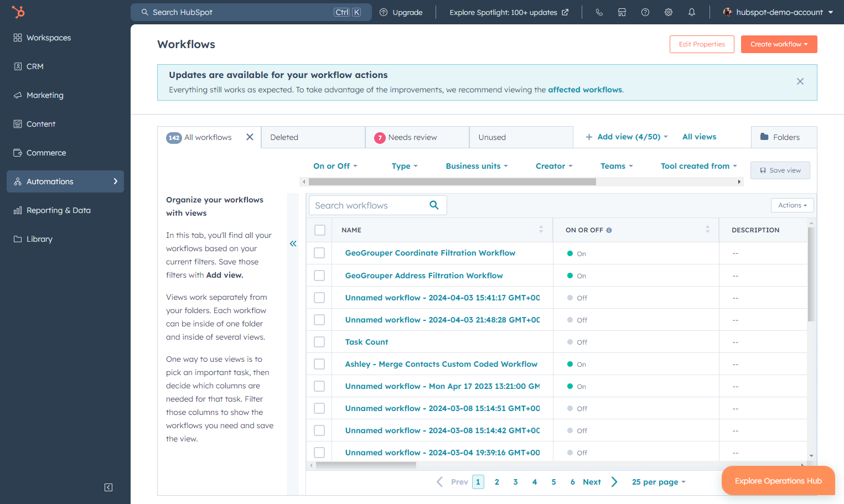This screenshot has width=844, height=504.
Task: Sort by the On or Off column arrows
Action: (707, 230)
